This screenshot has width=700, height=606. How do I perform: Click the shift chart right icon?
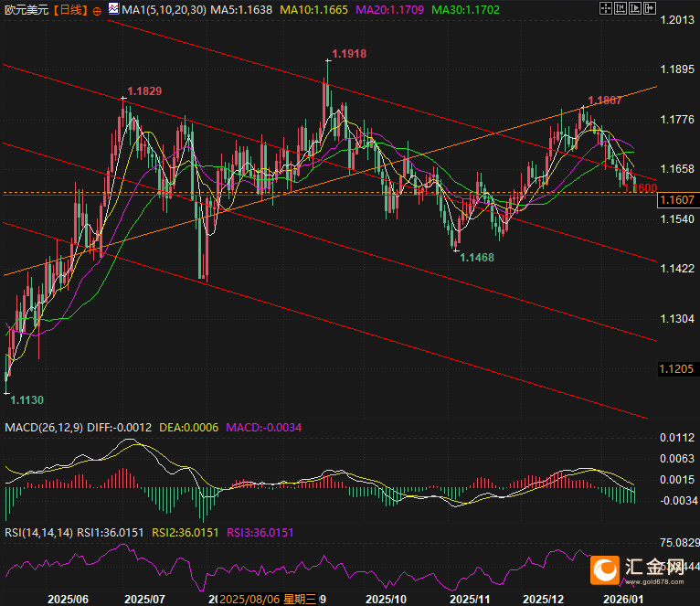click(635, 8)
